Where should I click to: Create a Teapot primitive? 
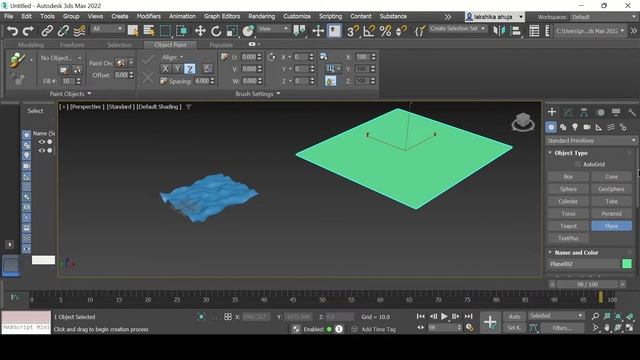[x=568, y=226]
